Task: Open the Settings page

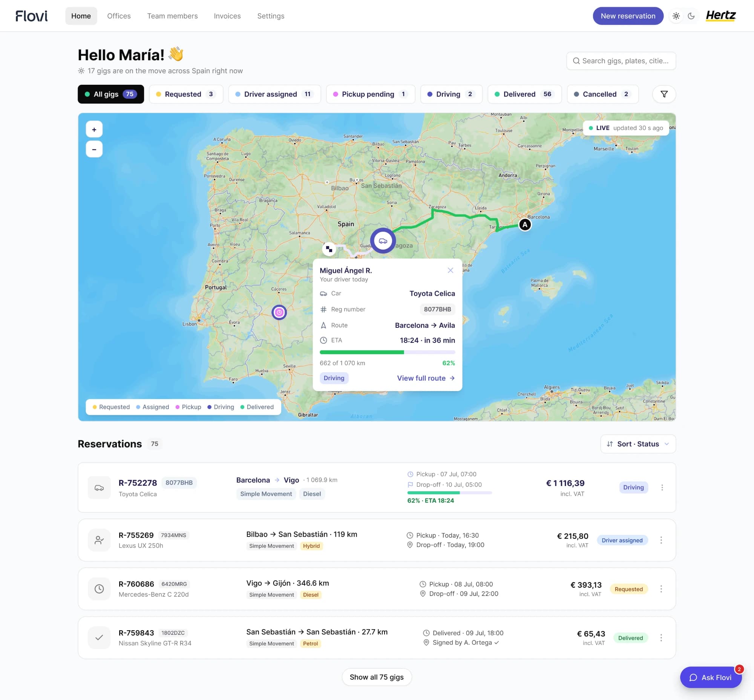Action: pos(271,16)
